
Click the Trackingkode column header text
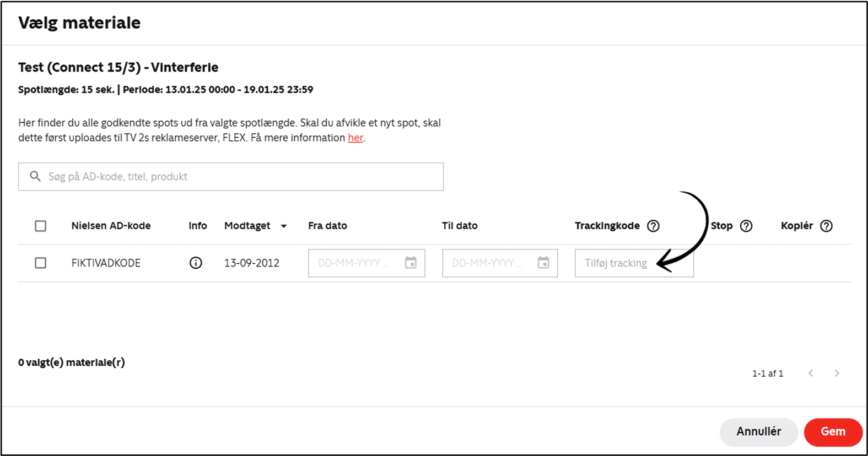point(607,226)
